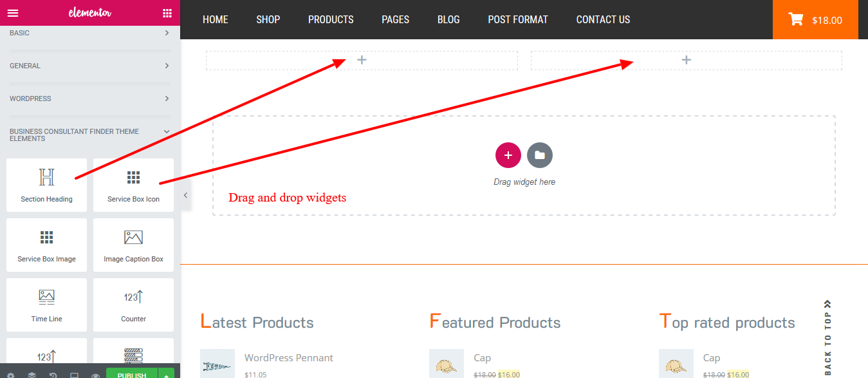Open publish save options arrow
Viewport: 868px width, 378px height.
(167, 375)
